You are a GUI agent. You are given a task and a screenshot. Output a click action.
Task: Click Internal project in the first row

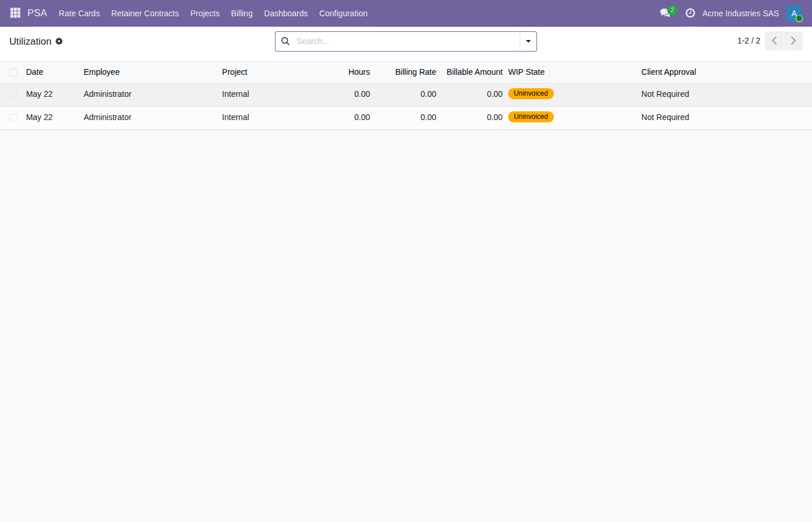coord(235,94)
